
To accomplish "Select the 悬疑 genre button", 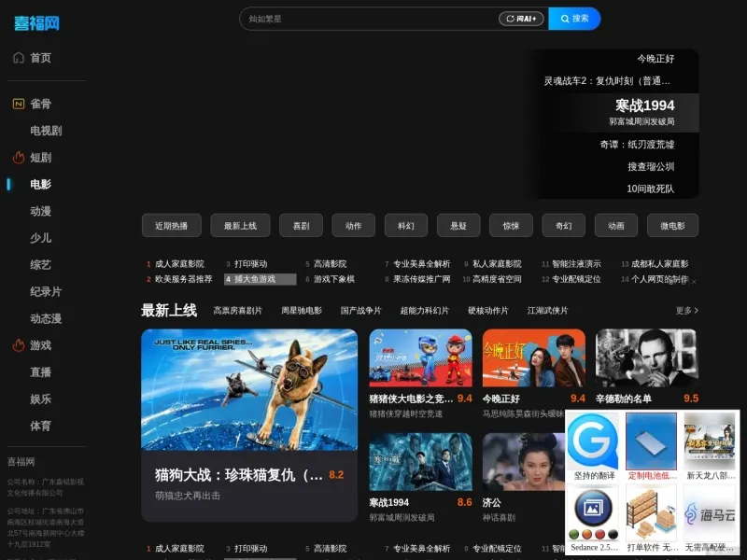I will [458, 226].
